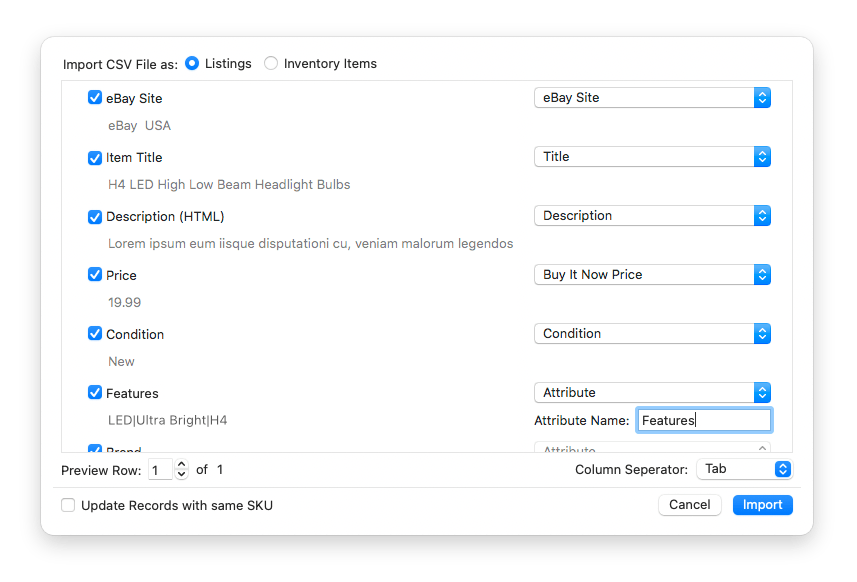Uncheck the Condition column checkbox
Viewport: 857px width, 582px height.
(x=95, y=334)
